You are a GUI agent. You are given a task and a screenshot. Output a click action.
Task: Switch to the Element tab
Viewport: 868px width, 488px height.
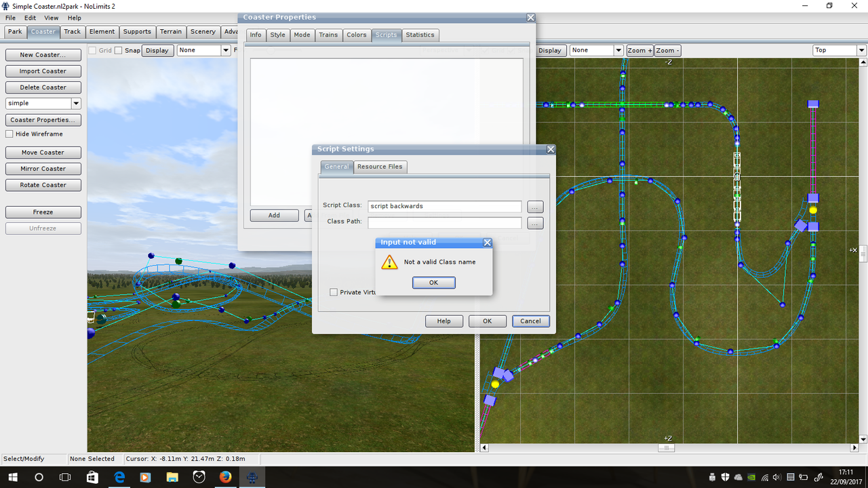click(102, 32)
